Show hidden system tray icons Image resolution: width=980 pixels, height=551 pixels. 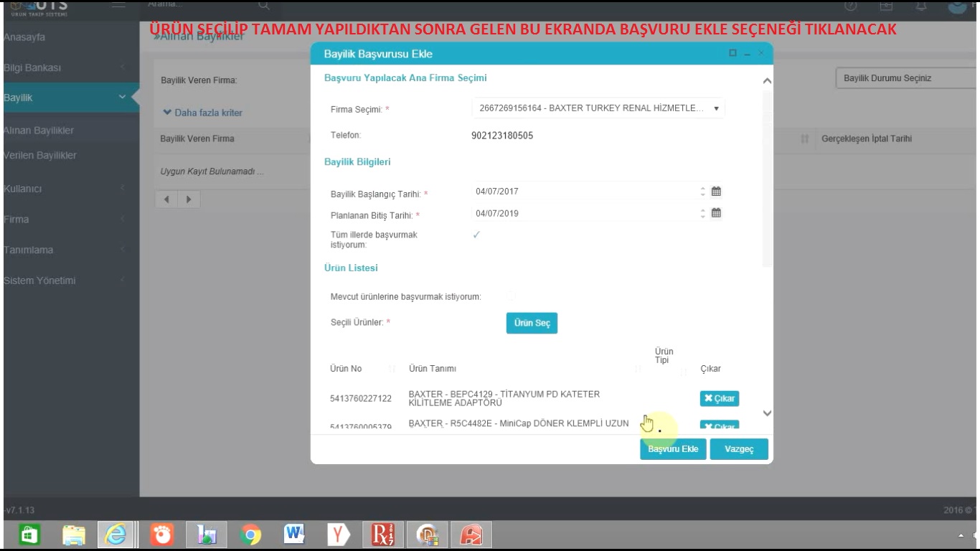click(961, 536)
